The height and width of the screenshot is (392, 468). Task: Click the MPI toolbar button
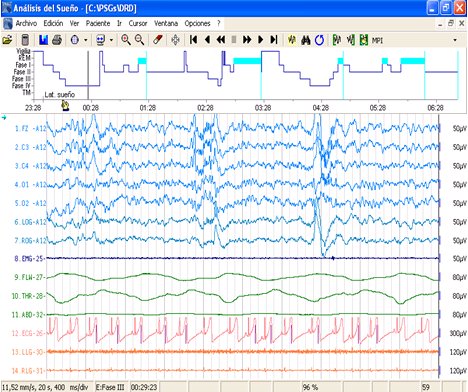pyautogui.click(x=377, y=40)
